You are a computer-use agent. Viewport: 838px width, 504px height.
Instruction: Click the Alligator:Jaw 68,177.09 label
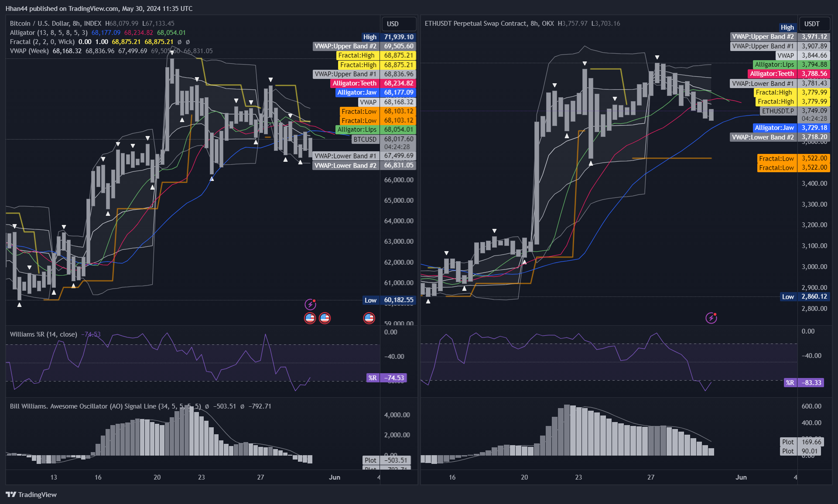375,92
